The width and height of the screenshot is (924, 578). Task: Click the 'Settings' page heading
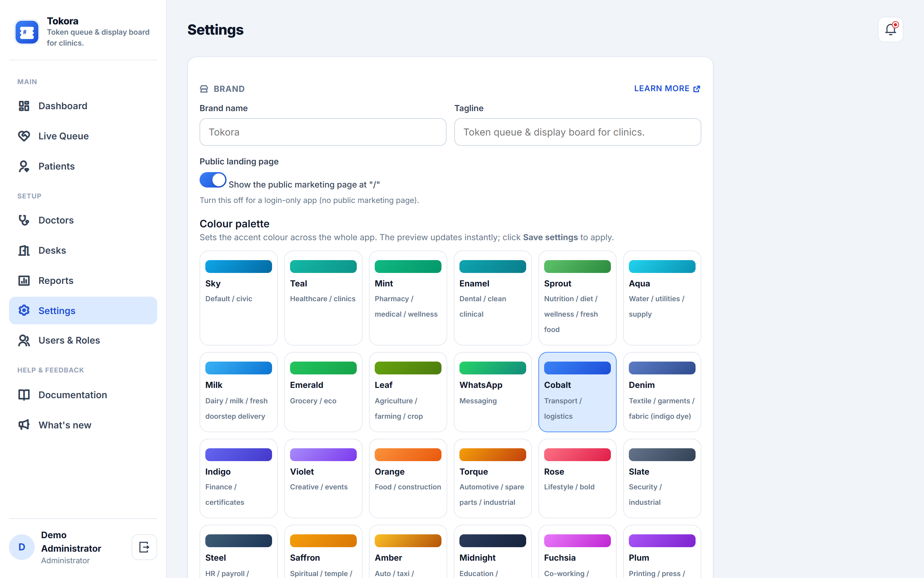pyautogui.click(x=215, y=30)
